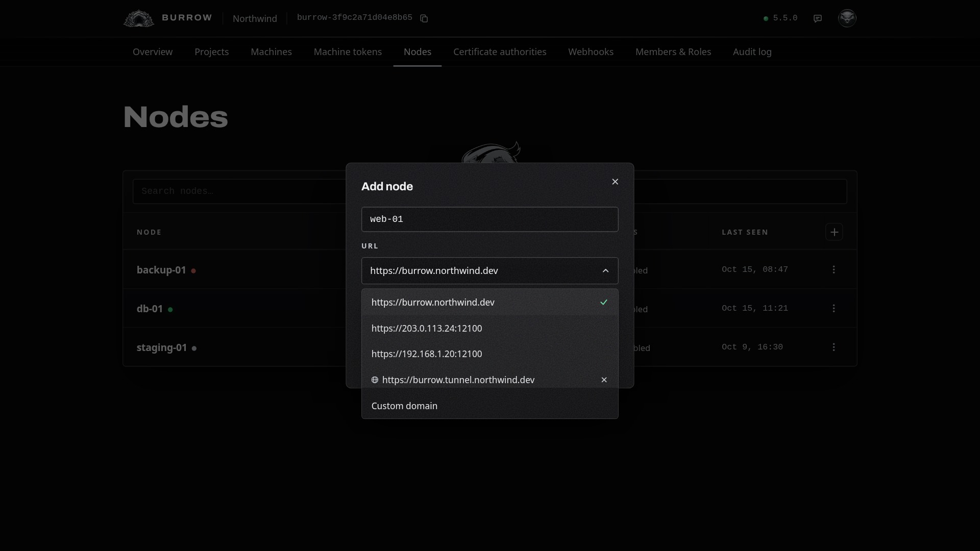The width and height of the screenshot is (980, 551).
Task: Click the version 5.5.0 indicator
Action: [x=780, y=18]
